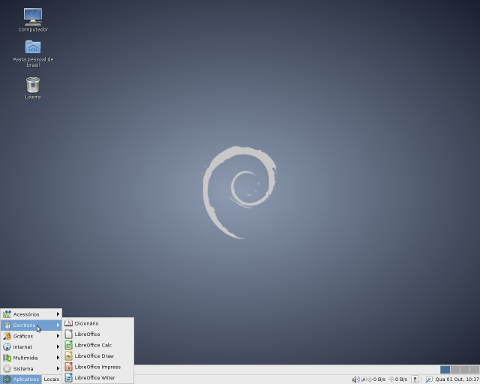Switch to the fourth workspace
The image size is (480, 384).
pos(474,370)
